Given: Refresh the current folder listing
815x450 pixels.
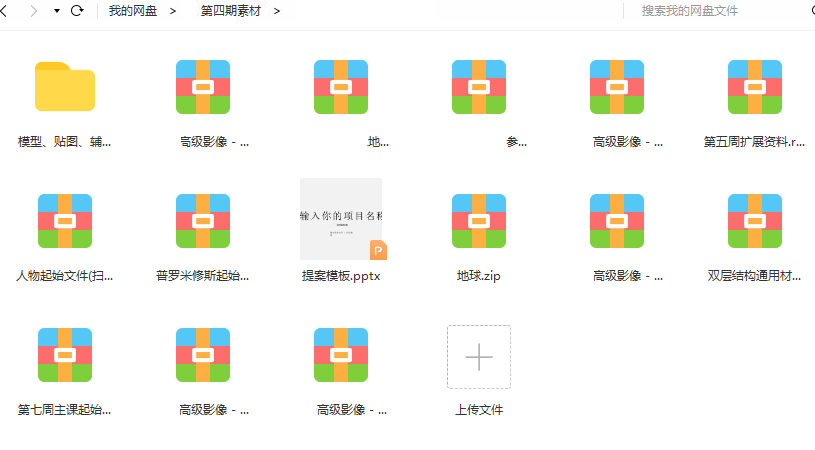Looking at the screenshot, I should [x=77, y=11].
